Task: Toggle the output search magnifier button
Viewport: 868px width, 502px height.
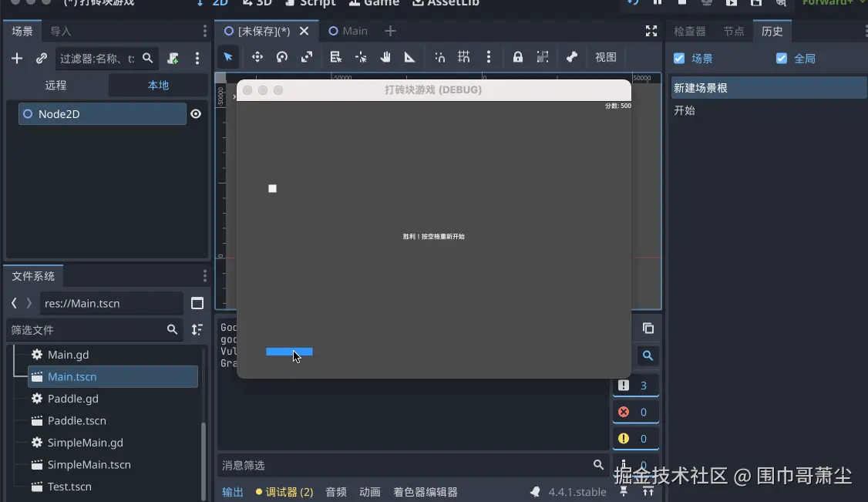Action: [648, 356]
